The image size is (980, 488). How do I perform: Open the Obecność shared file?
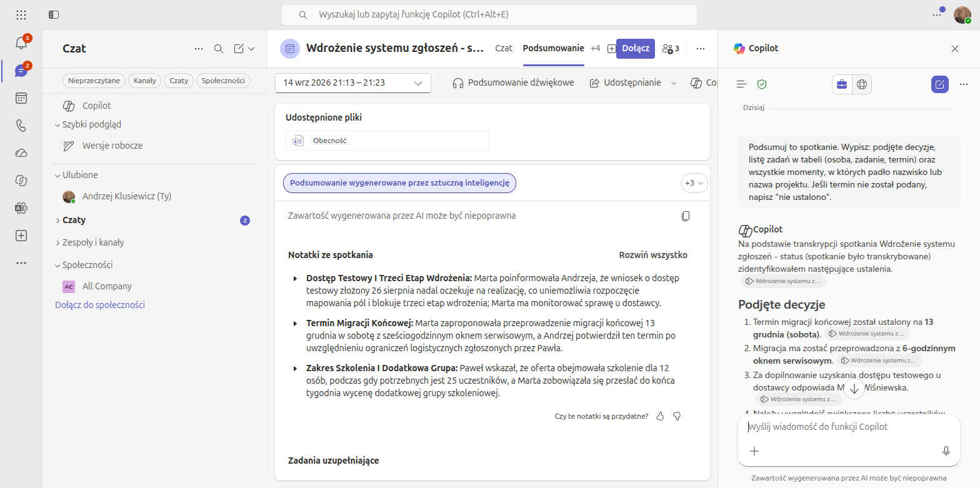click(387, 141)
